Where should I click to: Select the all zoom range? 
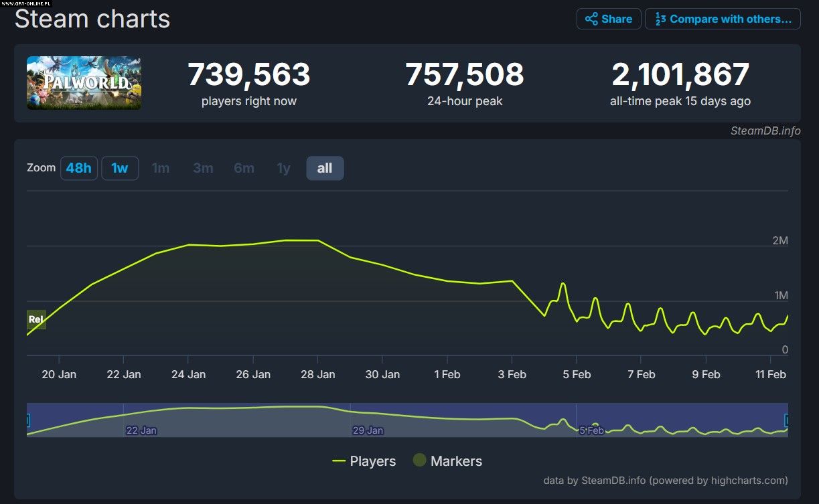325,168
